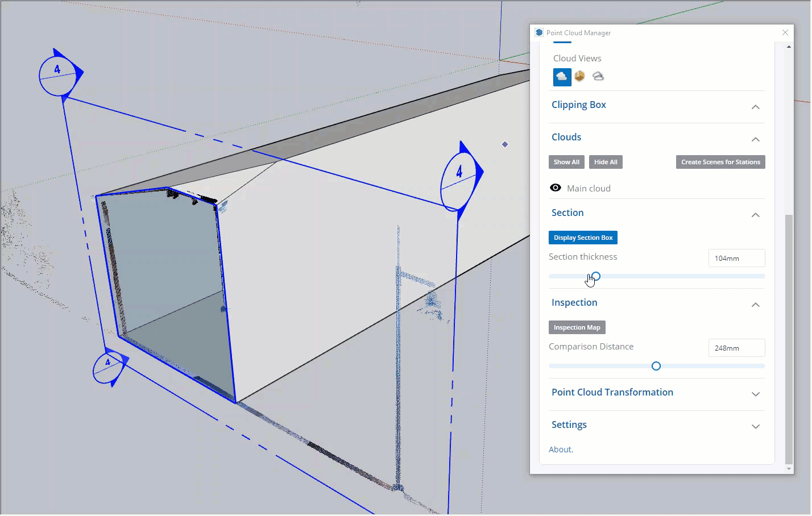This screenshot has height=516, width=812.
Task: Click the Settings heading text
Action: (x=569, y=425)
